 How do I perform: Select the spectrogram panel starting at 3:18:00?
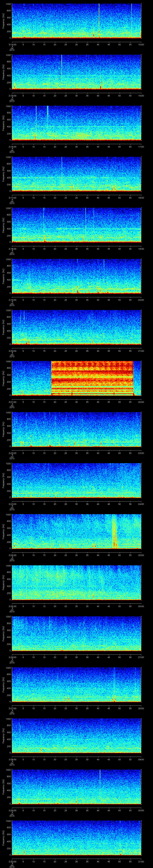(76, 225)
